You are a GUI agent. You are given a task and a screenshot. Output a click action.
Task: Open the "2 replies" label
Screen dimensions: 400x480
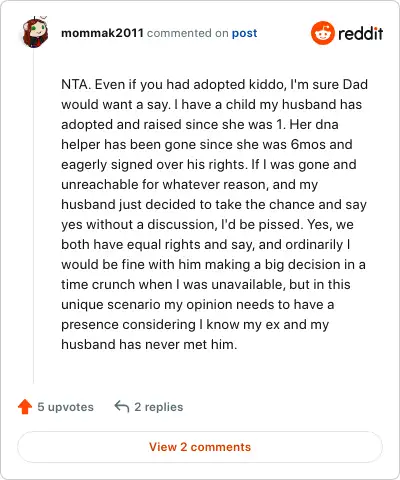coord(159,407)
